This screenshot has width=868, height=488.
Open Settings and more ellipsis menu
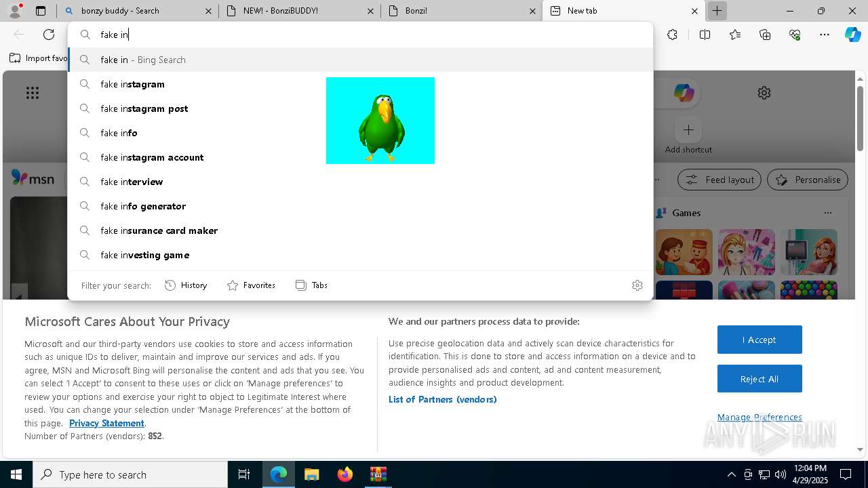point(825,35)
